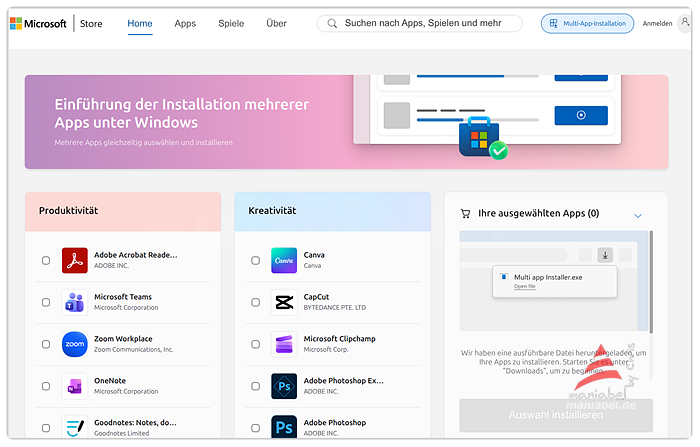The image size is (700, 447).
Task: Click the Canva app icon
Action: (284, 260)
